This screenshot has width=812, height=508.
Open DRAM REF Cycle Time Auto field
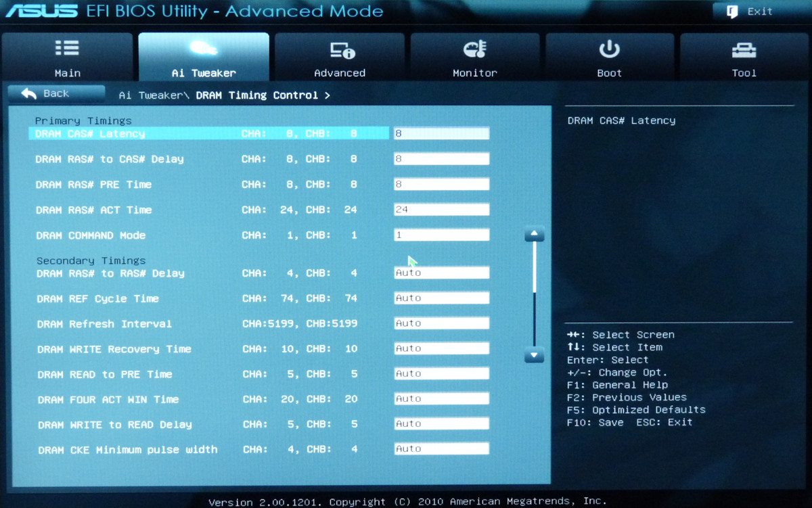point(441,298)
